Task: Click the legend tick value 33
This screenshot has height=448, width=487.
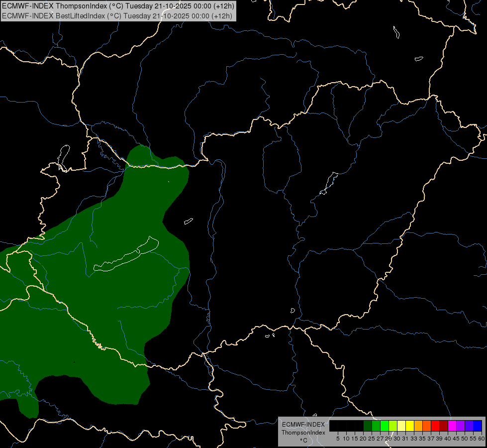Action: [414, 439]
